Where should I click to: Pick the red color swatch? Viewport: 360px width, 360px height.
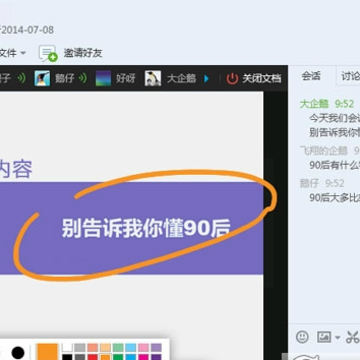pos(92,357)
